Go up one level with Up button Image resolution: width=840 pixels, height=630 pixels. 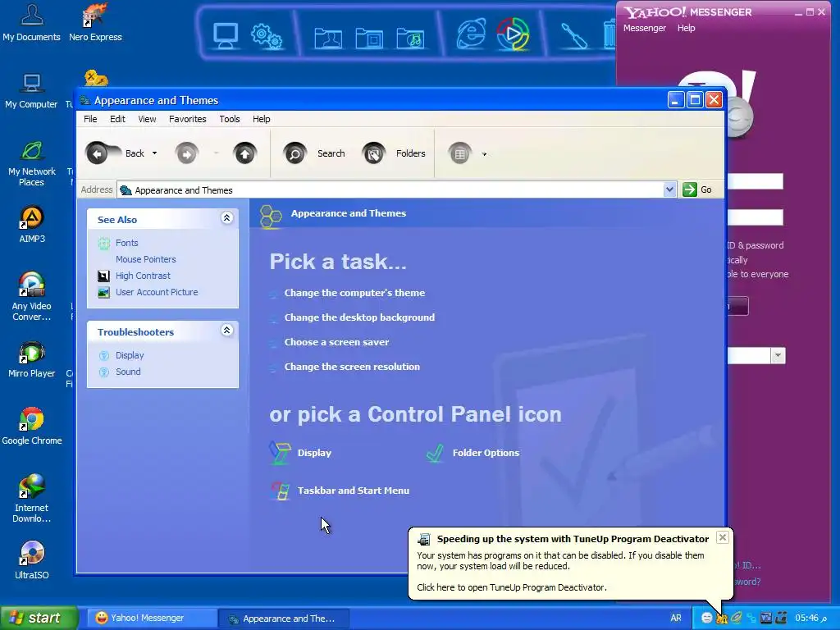click(244, 154)
